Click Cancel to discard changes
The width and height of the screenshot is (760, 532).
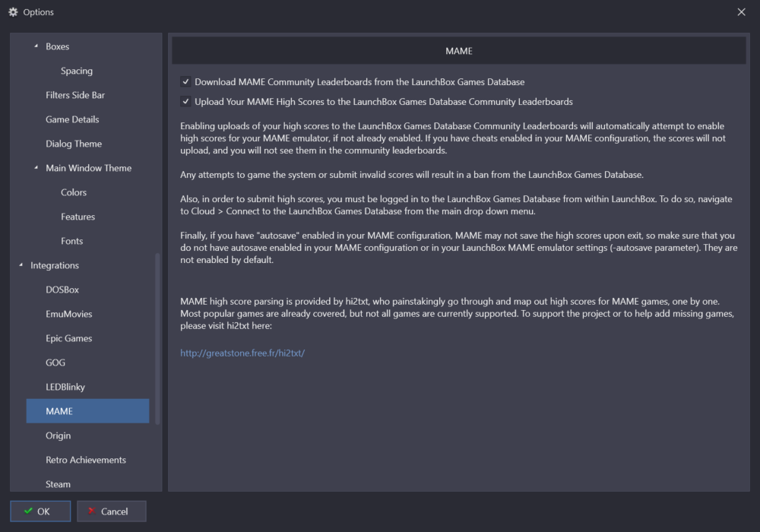(x=112, y=511)
